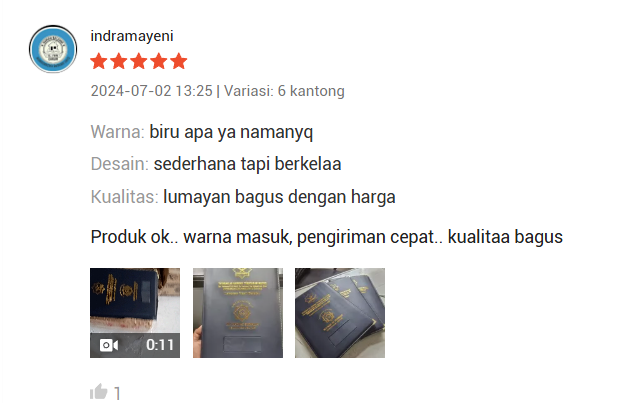Click the video camera icon on first thumbnail
Image resolution: width=638 pixels, height=403 pixels.
point(109,345)
